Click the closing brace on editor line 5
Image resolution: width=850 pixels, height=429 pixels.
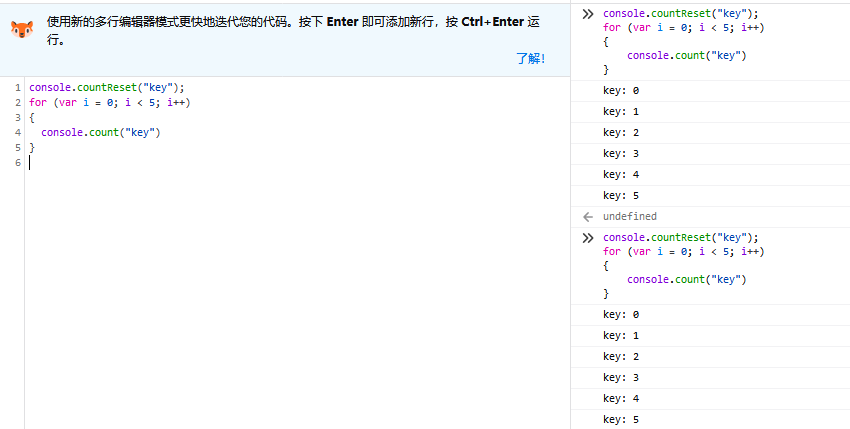pos(31,147)
